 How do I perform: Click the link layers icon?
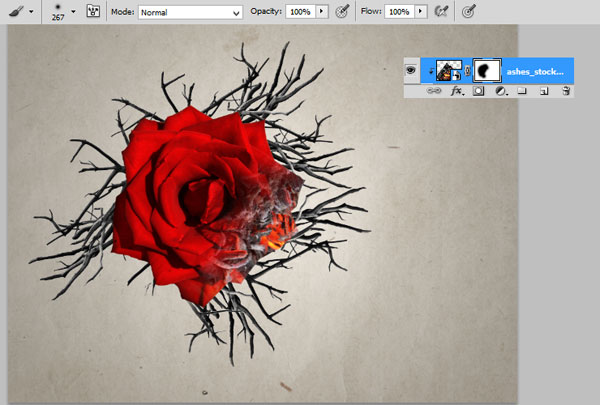pos(435,91)
